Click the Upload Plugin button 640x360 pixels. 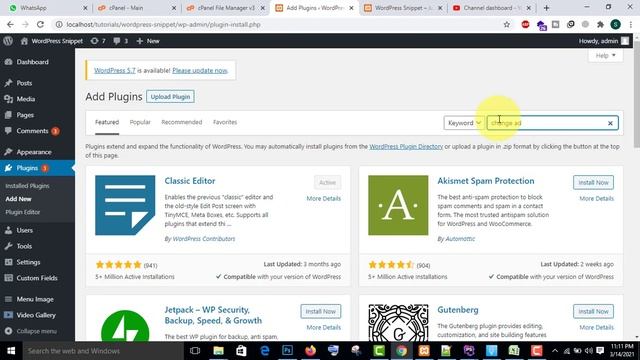(170, 97)
